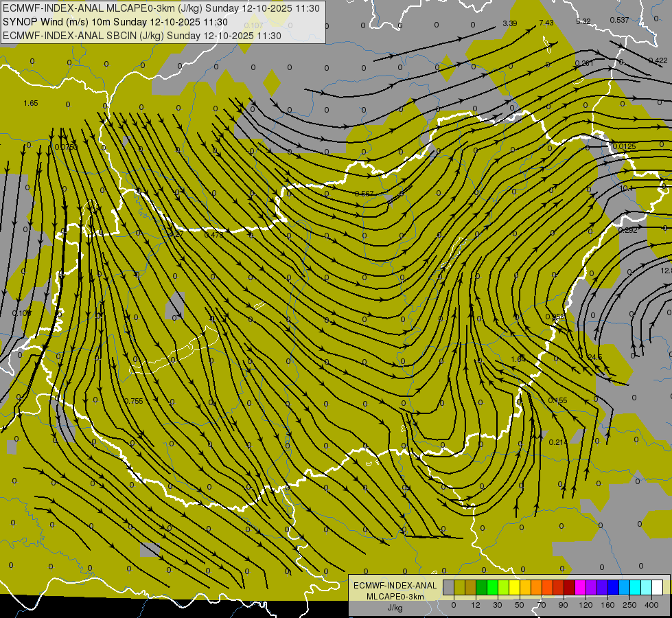Viewport: 672px width, 618px height.
Task: Click the map value 0.292
Action: coord(628,230)
